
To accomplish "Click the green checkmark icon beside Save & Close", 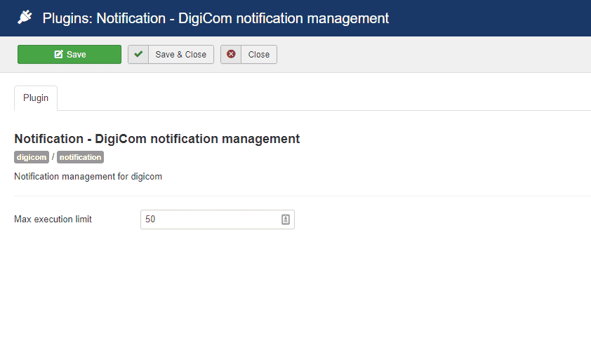I will pos(138,55).
